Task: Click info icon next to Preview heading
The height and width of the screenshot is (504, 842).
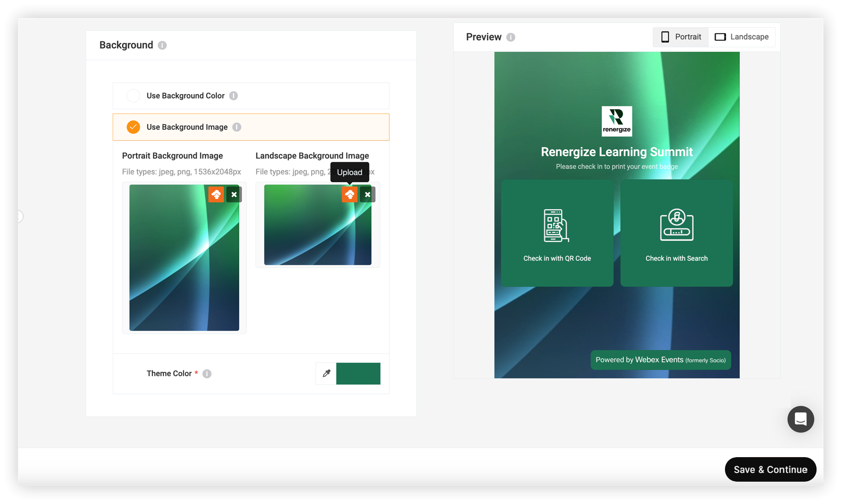Action: (511, 37)
